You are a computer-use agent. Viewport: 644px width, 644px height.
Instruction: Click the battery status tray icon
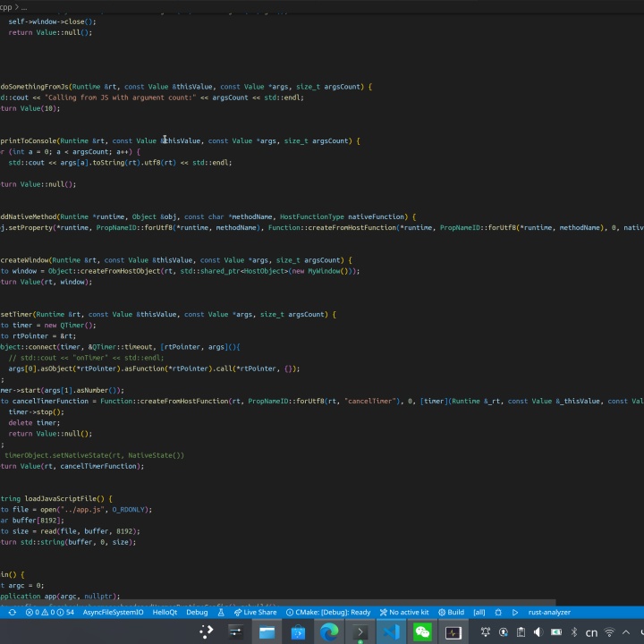(556, 632)
